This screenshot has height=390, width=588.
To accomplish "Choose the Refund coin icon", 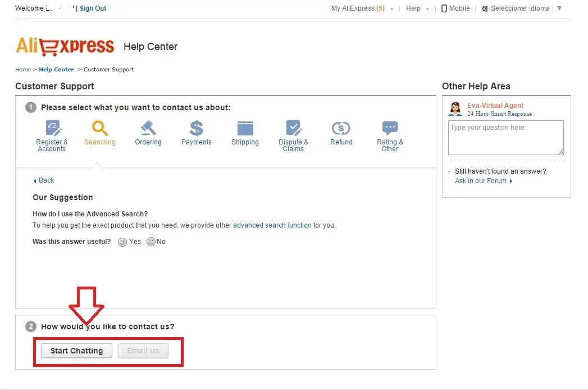I will coord(341,128).
